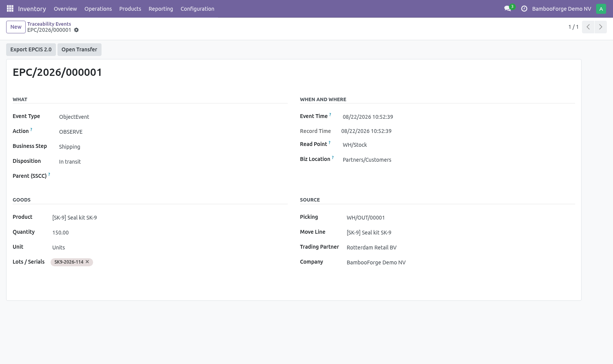Screen dimensions: 613x364
Task: Click Trading Partner Rotterdam Retail BV field
Action: tap(461, 248)
